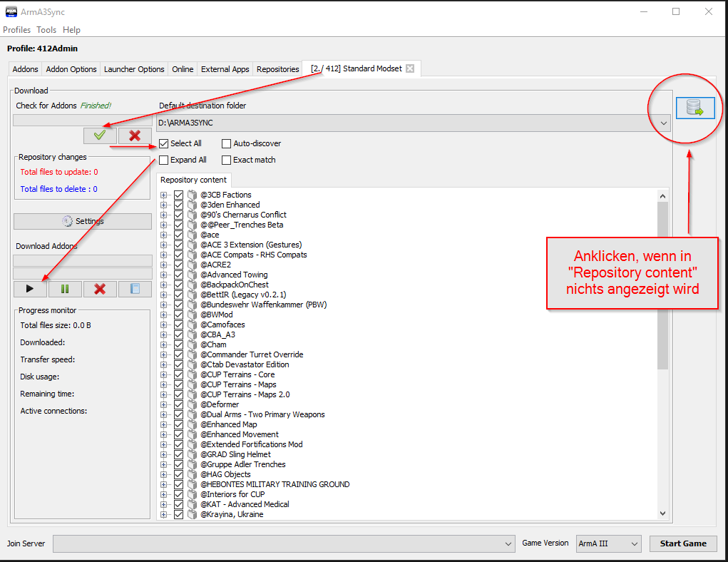
Task: Enable the Auto-discover checkbox
Action: (x=227, y=143)
